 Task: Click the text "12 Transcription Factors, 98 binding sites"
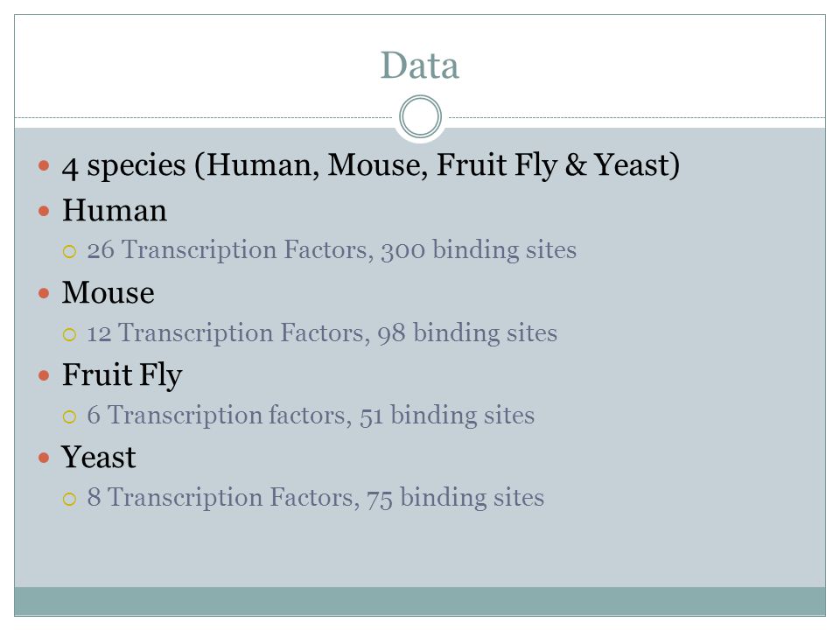click(x=322, y=332)
